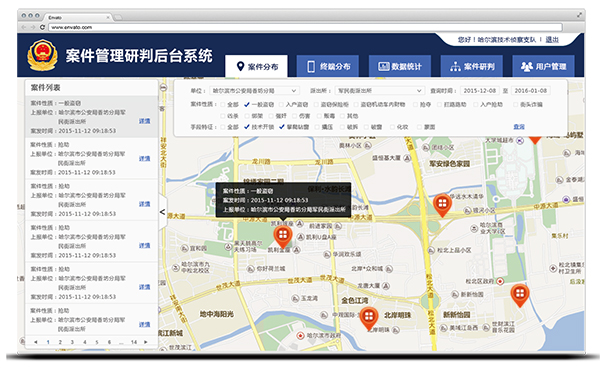600x373 pixels.
Task: Open the 单位 dropdown
Action: (x=254, y=91)
